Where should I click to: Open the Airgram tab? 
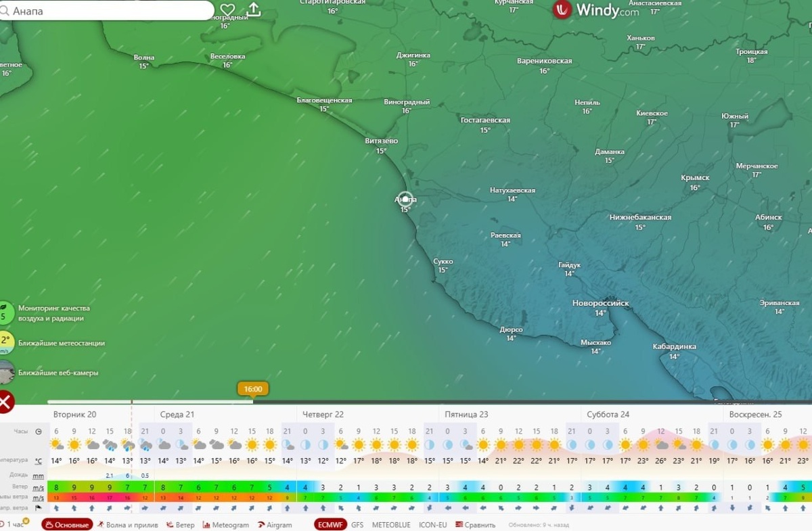click(x=274, y=524)
